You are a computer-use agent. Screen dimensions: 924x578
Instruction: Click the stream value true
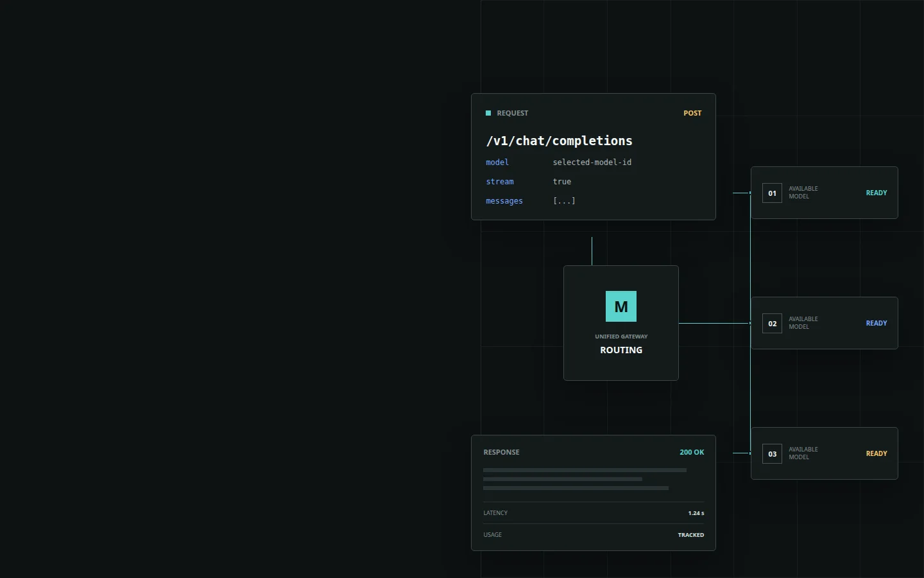[x=562, y=182]
